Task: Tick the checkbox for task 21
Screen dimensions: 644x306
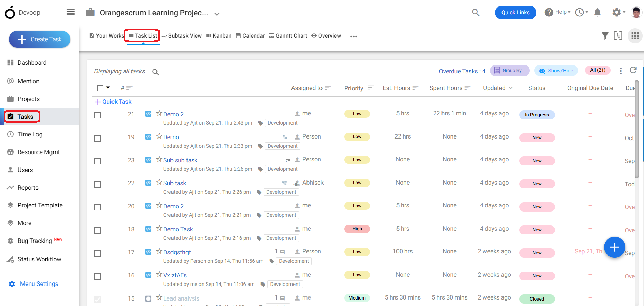Action: tap(98, 115)
